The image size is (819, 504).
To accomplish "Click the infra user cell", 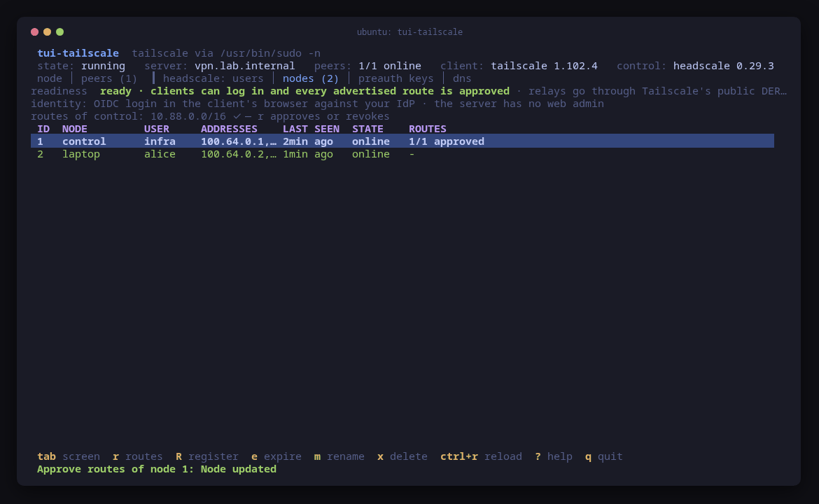I will (x=160, y=141).
